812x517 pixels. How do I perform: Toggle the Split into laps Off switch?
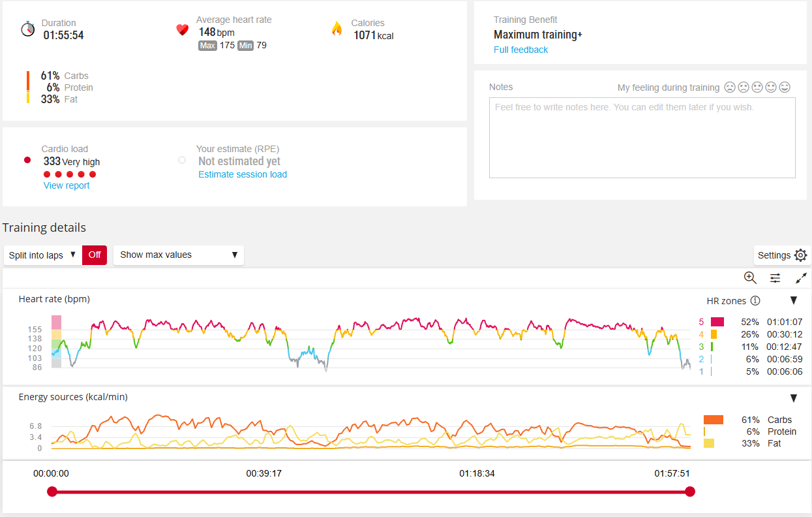pyautogui.click(x=95, y=255)
